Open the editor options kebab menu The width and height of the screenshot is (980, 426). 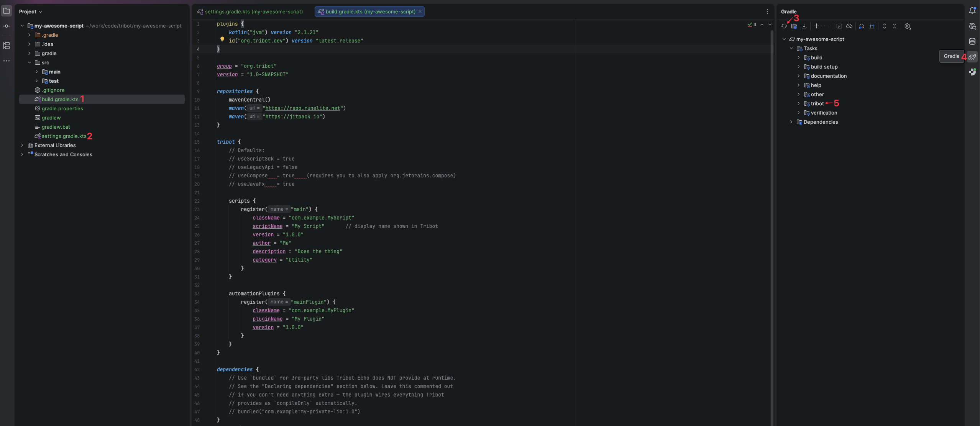pos(767,11)
